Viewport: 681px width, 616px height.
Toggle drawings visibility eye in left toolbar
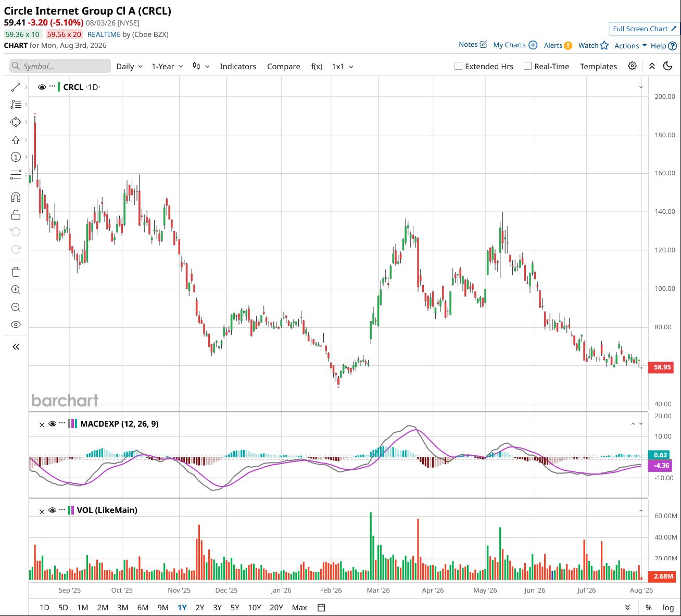pos(16,324)
